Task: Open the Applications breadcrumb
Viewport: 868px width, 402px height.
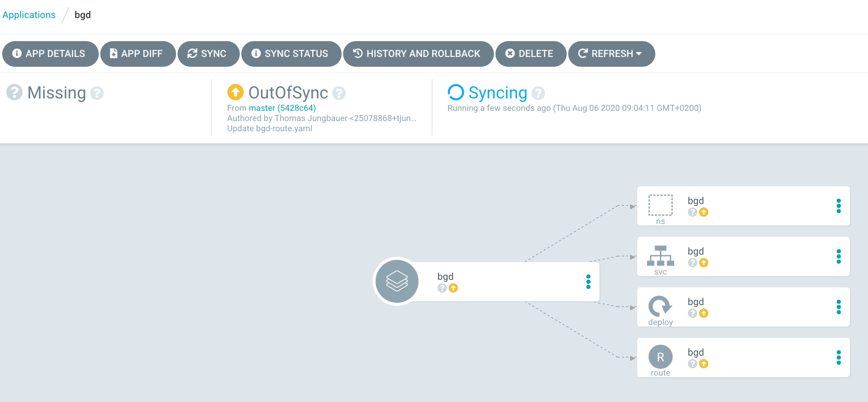Action: tap(29, 15)
